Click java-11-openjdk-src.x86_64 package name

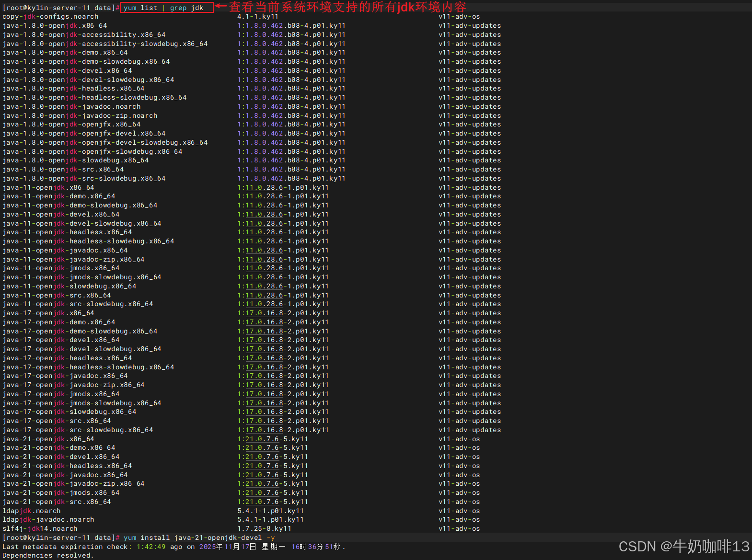(57, 295)
